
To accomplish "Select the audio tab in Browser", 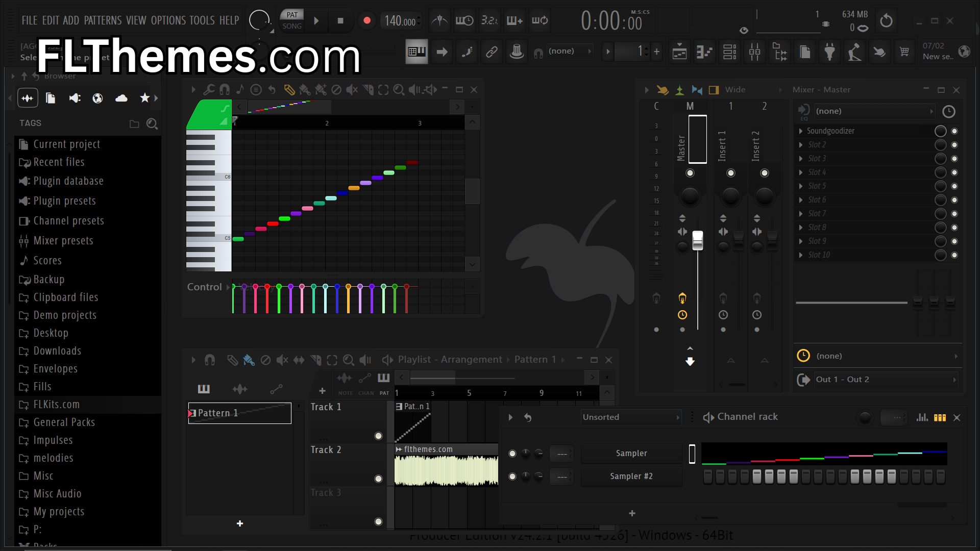I will pyautogui.click(x=28, y=98).
